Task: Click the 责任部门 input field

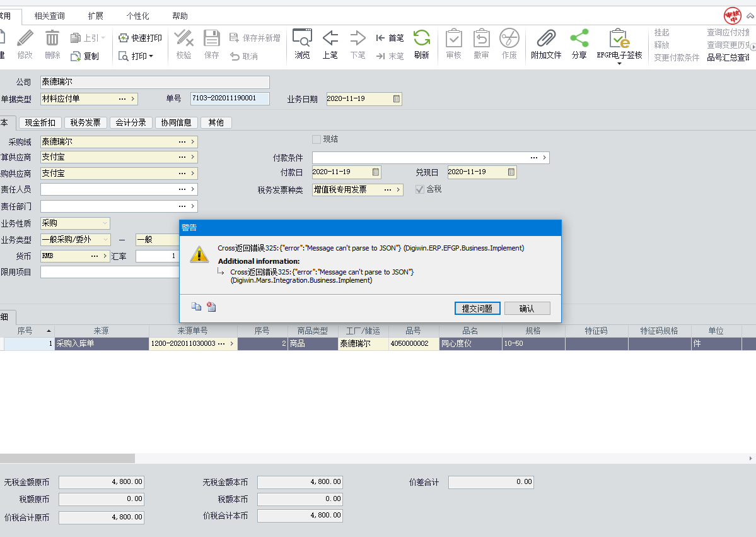Action: coord(119,206)
